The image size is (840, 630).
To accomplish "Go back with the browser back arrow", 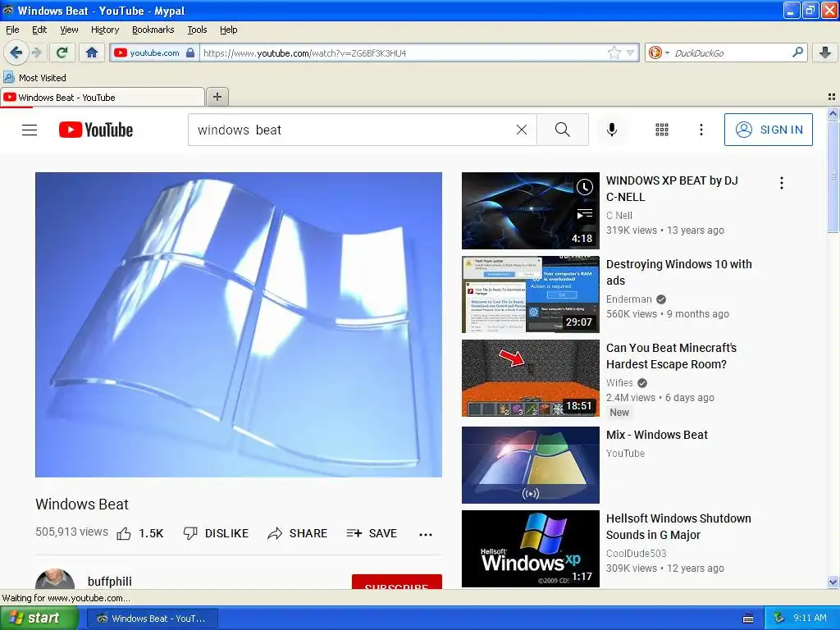I will 16,52.
